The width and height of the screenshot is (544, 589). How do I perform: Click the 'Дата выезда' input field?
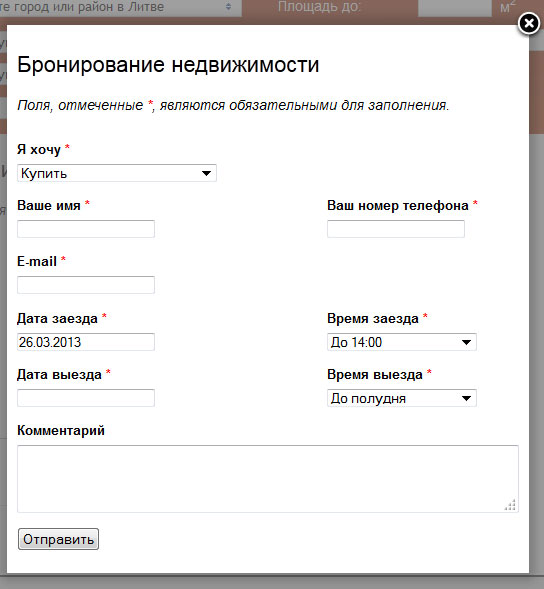point(86,398)
